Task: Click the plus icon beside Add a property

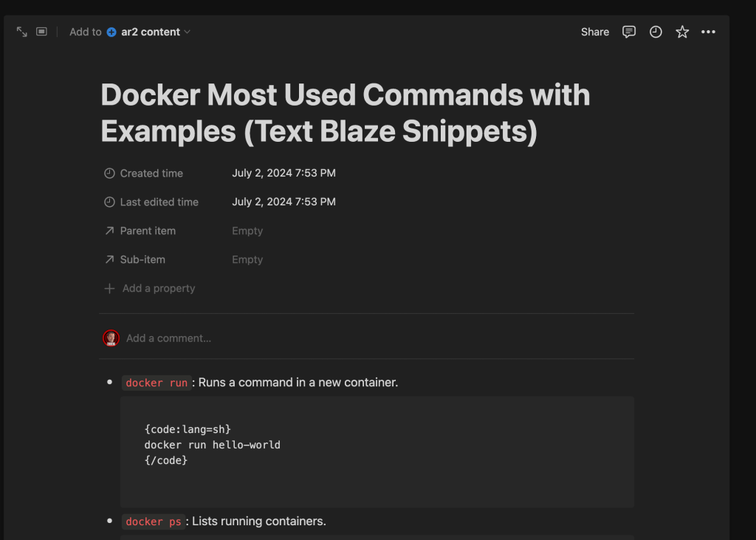Action: [109, 289]
